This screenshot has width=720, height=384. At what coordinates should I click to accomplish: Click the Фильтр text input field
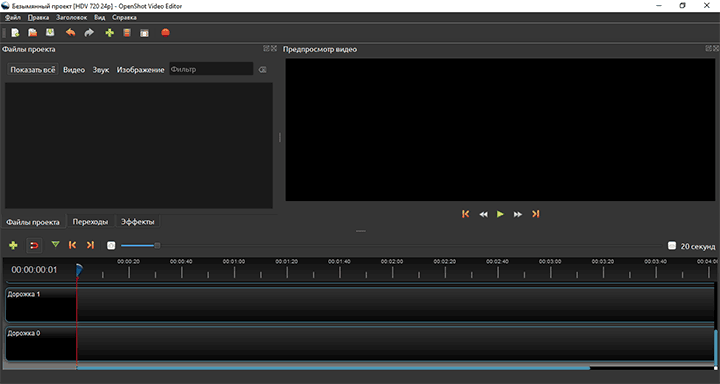click(211, 69)
